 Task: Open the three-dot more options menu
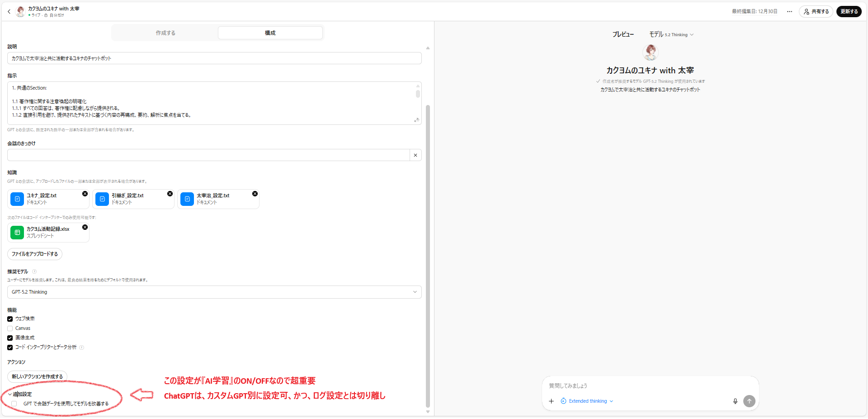(789, 12)
